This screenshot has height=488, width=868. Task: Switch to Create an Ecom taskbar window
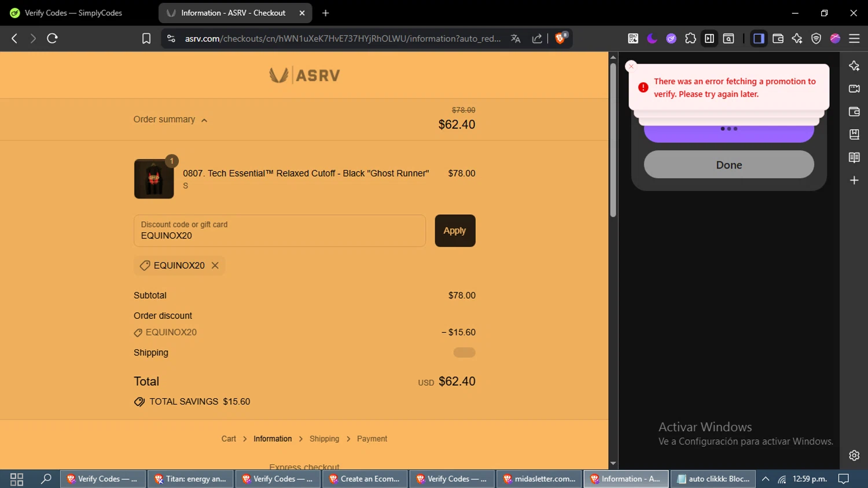(365, 479)
